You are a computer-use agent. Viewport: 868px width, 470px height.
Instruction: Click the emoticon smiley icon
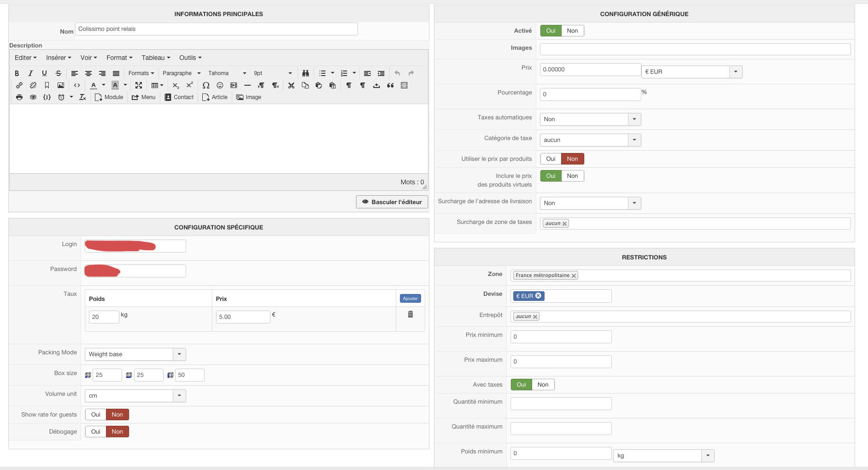220,85
